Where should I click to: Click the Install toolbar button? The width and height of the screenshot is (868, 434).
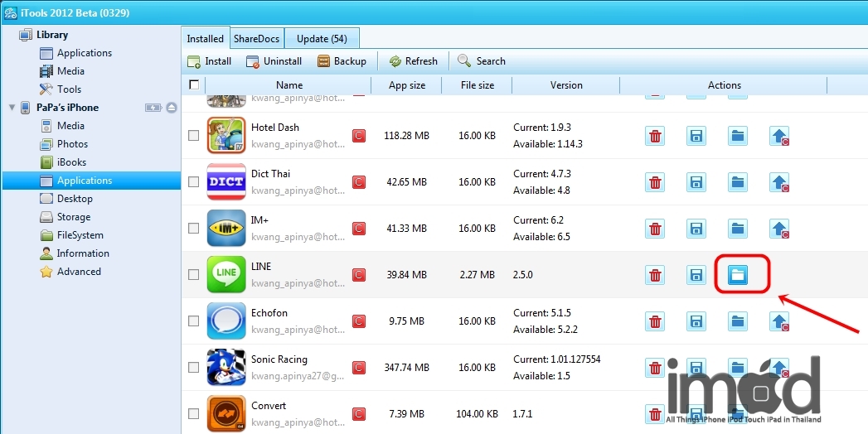tap(210, 61)
